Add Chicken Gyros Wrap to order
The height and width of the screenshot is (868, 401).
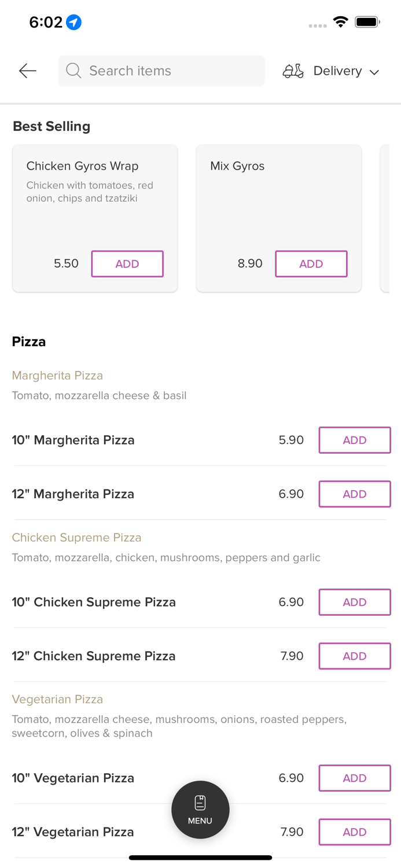pyautogui.click(x=127, y=264)
